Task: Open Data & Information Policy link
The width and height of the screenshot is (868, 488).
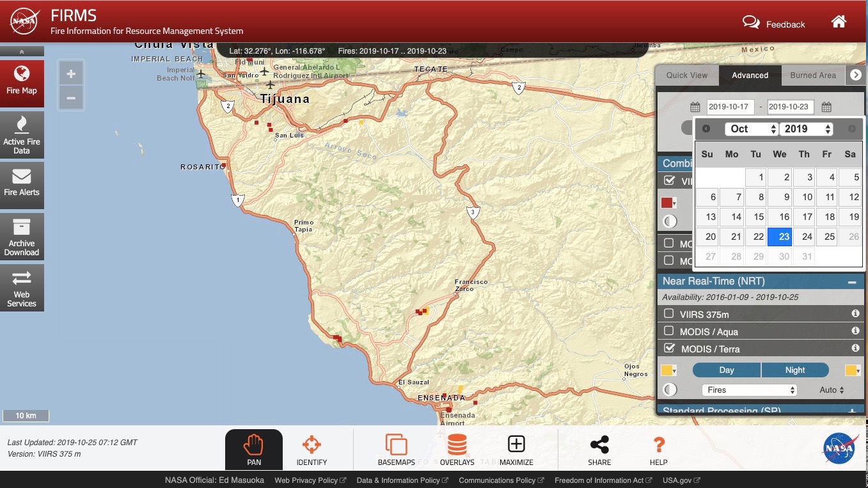Action: click(x=402, y=480)
